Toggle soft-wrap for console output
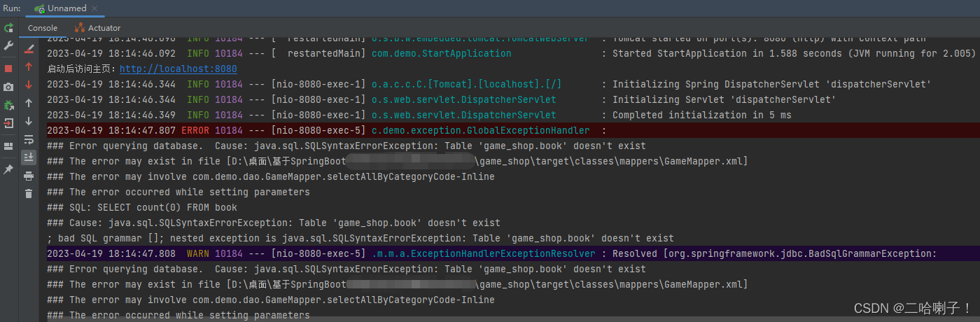This screenshot has height=322, width=980. pyautogui.click(x=29, y=139)
